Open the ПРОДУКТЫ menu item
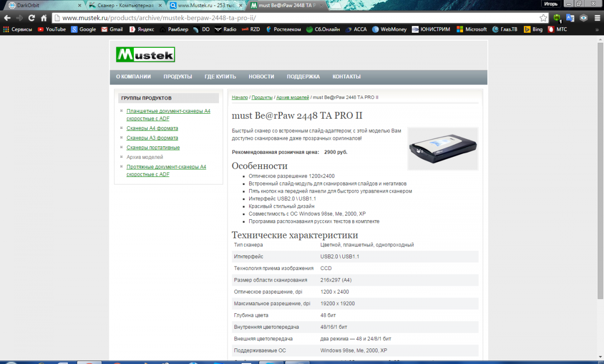This screenshot has height=364, width=604. pos(178,77)
